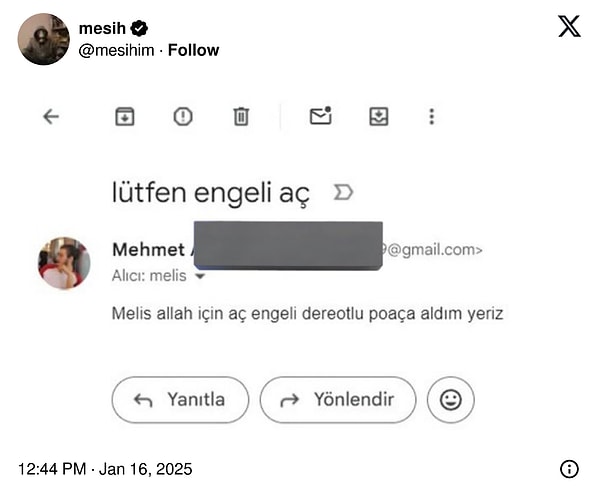Click the info icon at the bottom right

pyautogui.click(x=569, y=469)
